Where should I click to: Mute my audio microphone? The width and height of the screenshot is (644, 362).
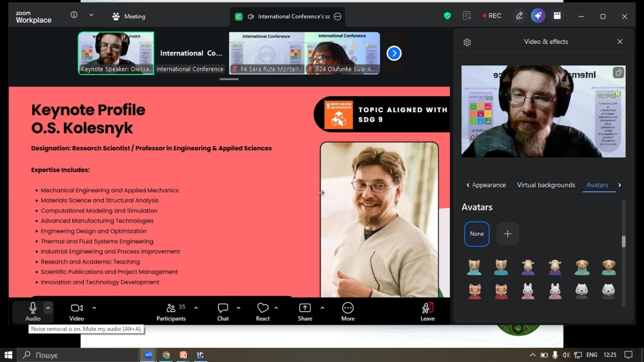click(33, 311)
